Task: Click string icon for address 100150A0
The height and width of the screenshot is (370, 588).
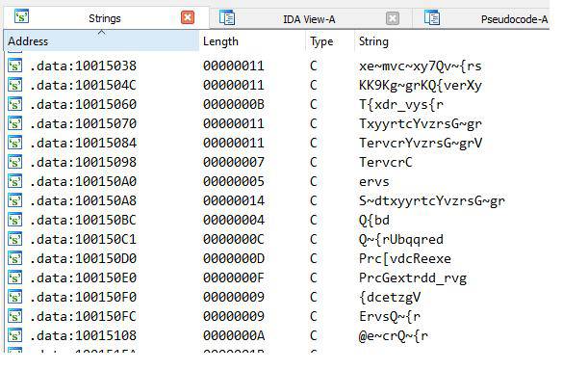Action: tap(15, 181)
